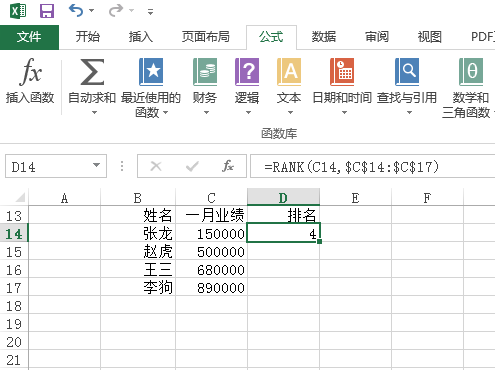Click into the formula bar with RANK formula
The image size is (495, 370).
[x=372, y=166]
